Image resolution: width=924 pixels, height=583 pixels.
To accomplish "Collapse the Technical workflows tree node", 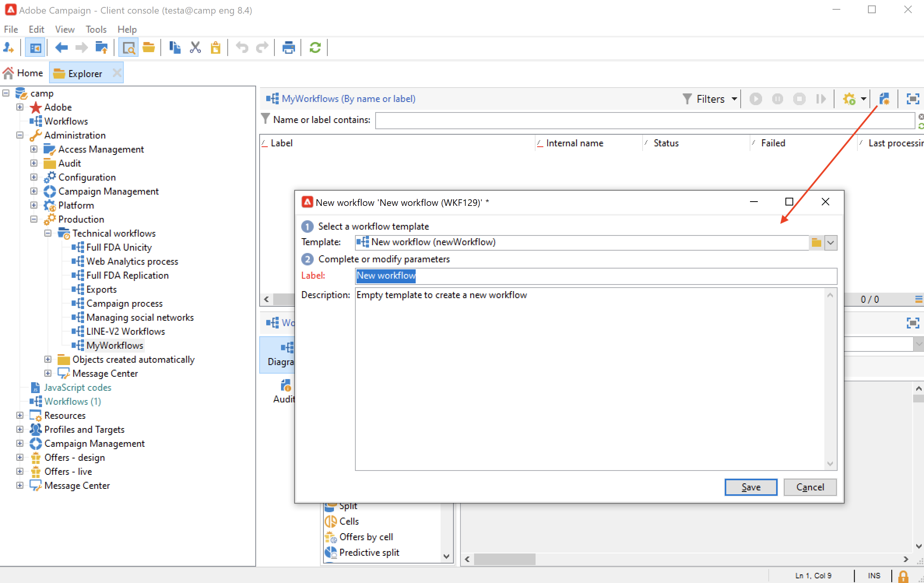I will pyautogui.click(x=48, y=233).
